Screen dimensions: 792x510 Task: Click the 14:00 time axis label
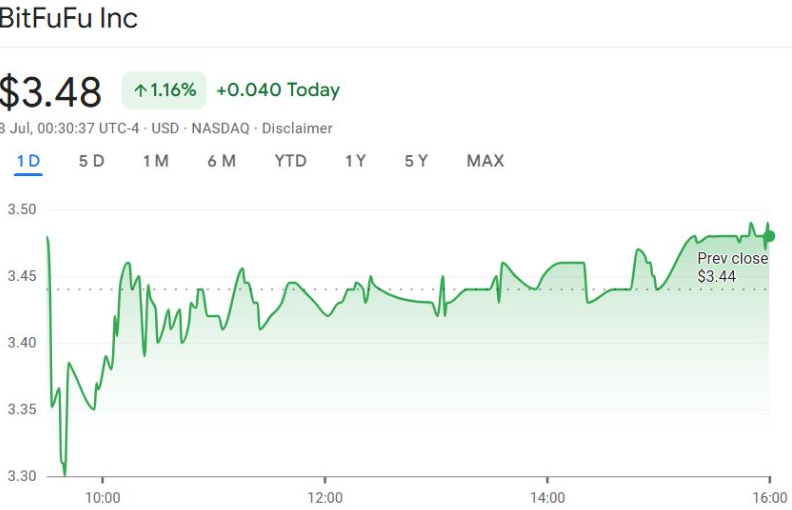click(547, 497)
